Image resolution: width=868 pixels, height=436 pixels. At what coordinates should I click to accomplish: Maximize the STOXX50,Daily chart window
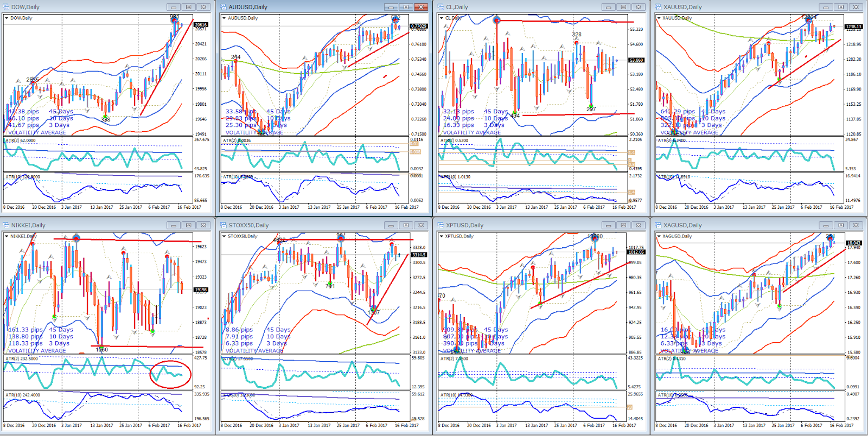click(x=406, y=225)
